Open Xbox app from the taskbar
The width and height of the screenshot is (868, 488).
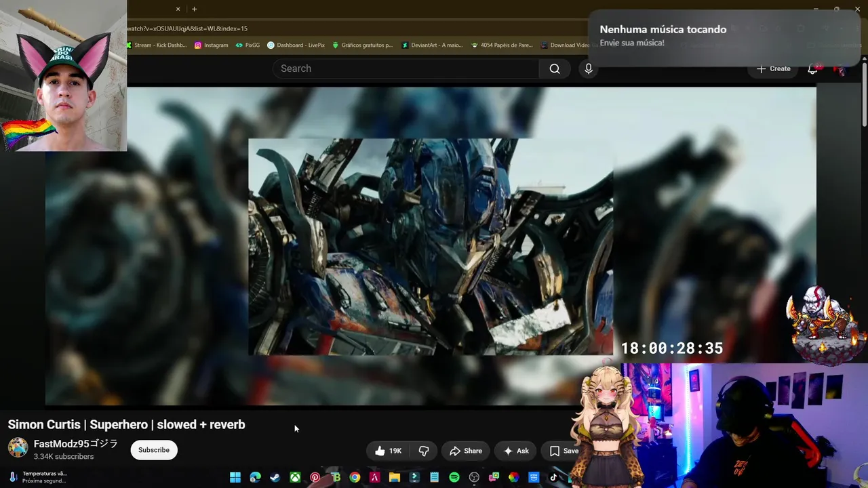pos(295,477)
